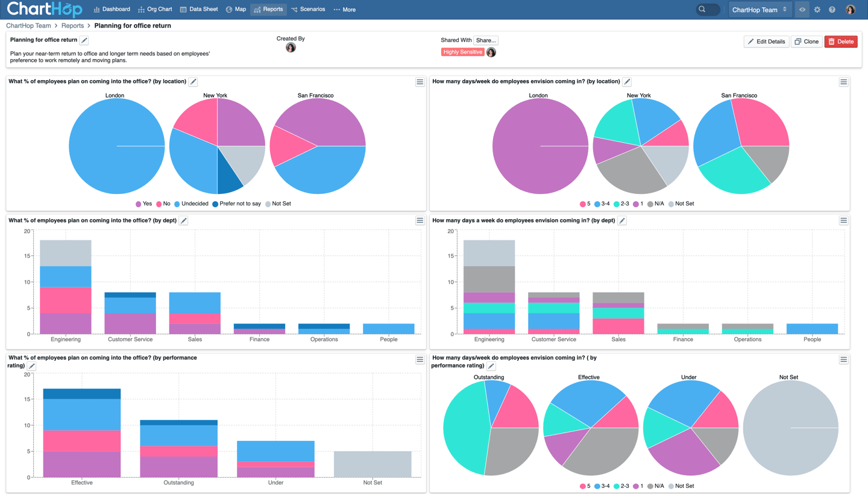This screenshot has height=497, width=868.
Task: Switch to the Data Sheet tab
Action: [x=199, y=10]
